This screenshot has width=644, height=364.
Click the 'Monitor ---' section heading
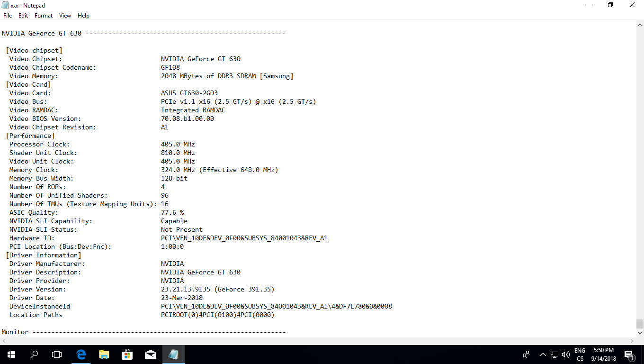(x=143, y=332)
